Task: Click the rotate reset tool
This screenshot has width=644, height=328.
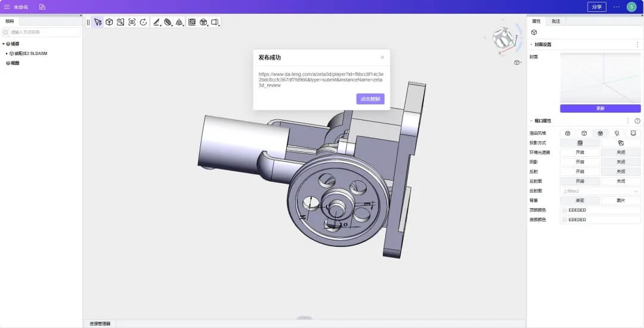Action: click(x=143, y=22)
